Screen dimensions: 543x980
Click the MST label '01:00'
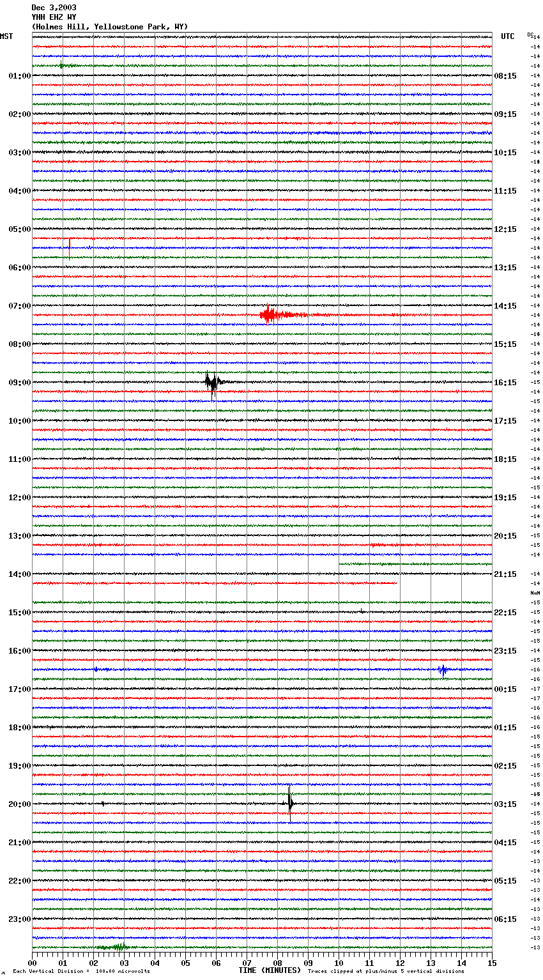click(x=20, y=76)
